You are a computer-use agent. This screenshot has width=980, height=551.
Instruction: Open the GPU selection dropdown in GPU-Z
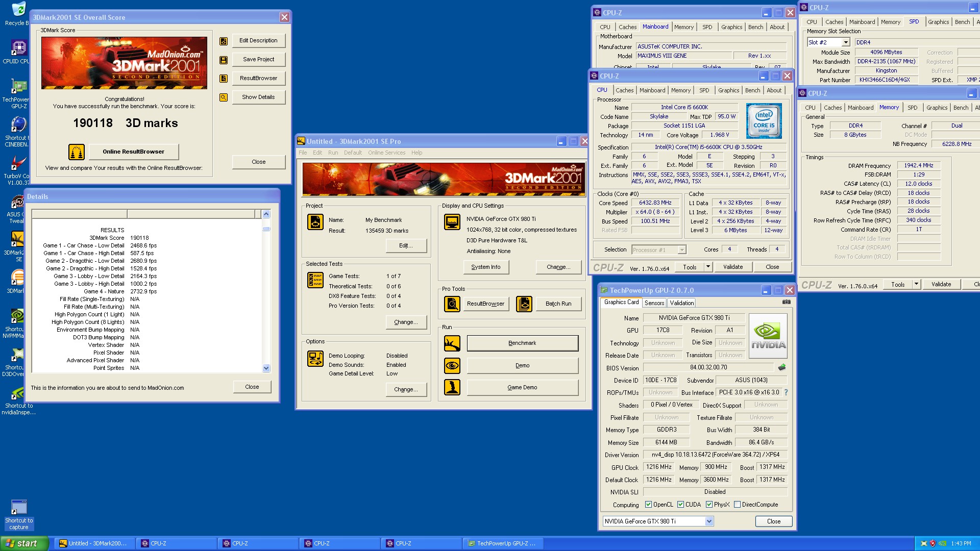tap(709, 521)
